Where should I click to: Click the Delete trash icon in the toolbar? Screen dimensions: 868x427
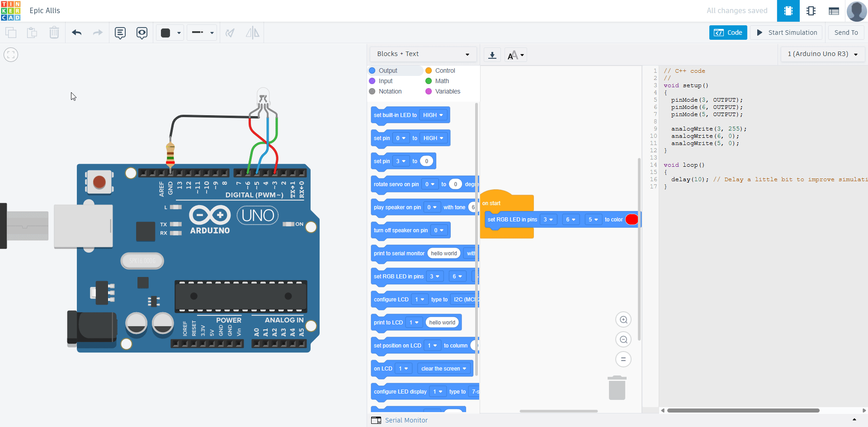pyautogui.click(x=54, y=33)
